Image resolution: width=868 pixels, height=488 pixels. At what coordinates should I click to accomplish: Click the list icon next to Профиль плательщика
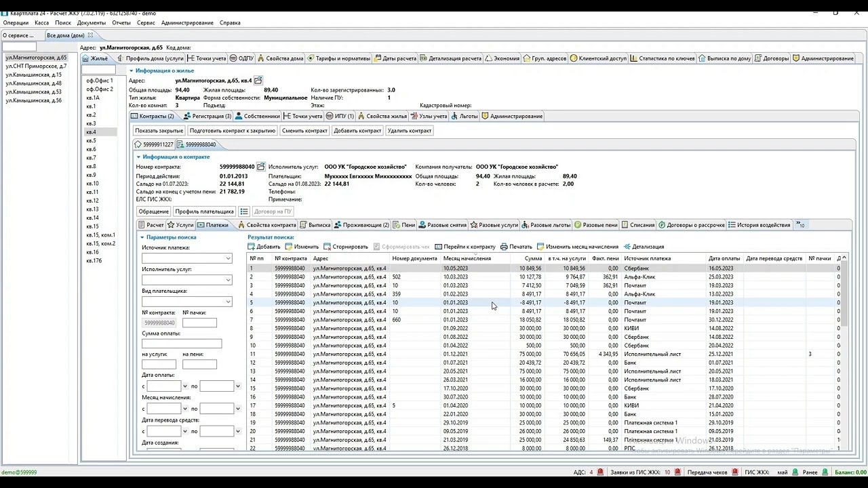point(245,211)
